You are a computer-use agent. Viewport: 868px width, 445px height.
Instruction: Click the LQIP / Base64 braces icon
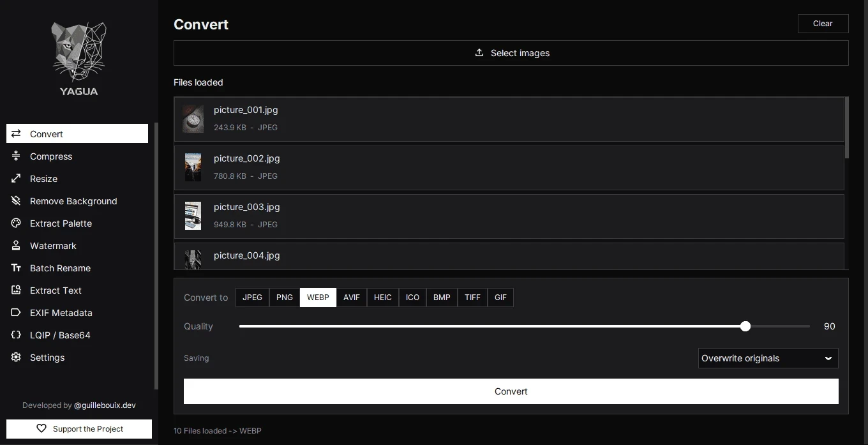click(x=17, y=335)
